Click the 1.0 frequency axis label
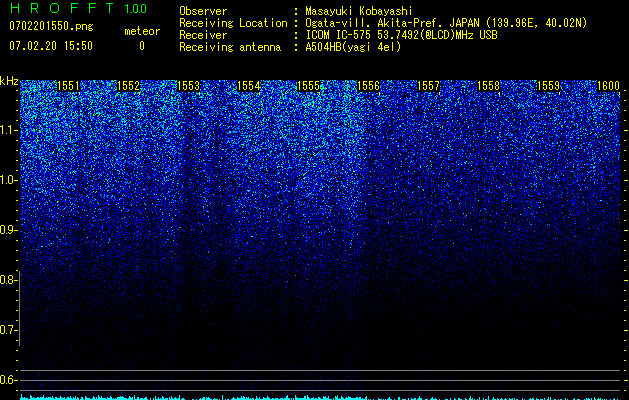Screen dimensions: 629x400 (8, 180)
